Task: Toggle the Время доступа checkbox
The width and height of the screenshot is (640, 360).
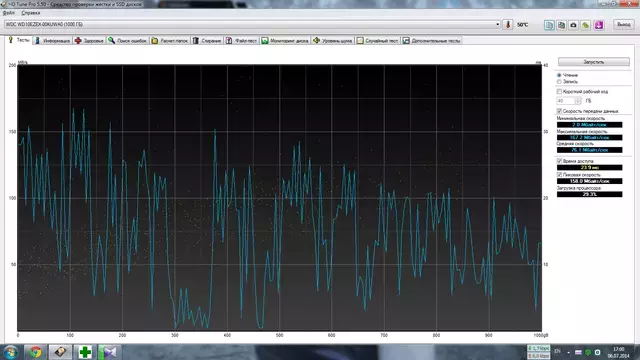Action: [x=560, y=161]
